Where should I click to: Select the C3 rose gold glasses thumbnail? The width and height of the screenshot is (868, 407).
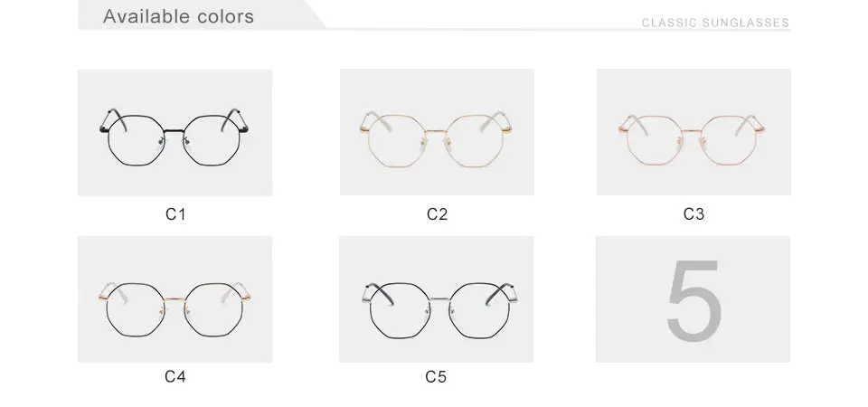693,132
